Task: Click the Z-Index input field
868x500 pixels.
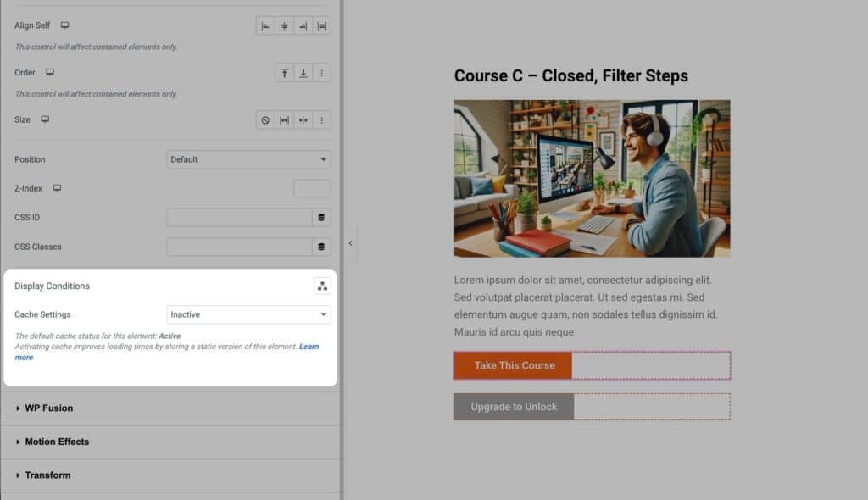Action: 312,189
